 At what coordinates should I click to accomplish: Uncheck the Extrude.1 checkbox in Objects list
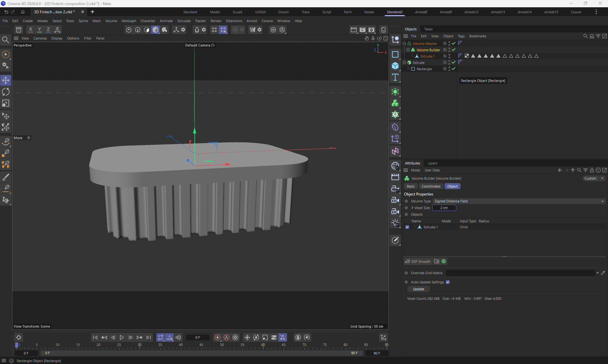(407, 227)
